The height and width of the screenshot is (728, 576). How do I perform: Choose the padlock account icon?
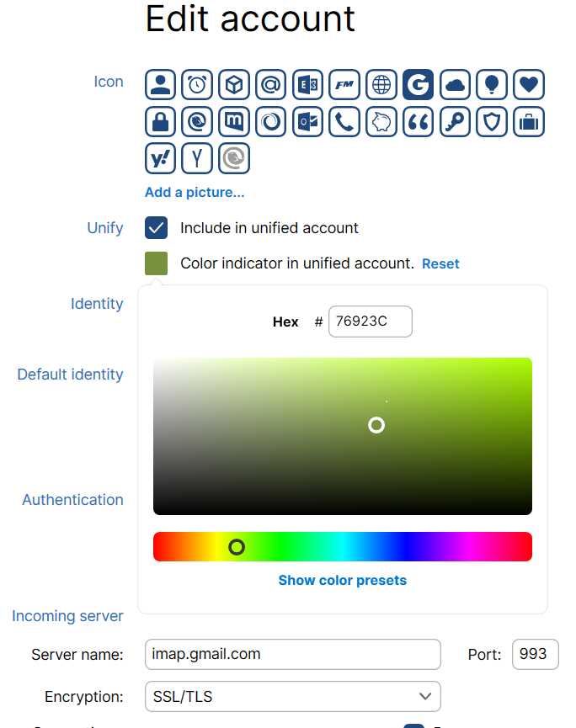coord(160,122)
